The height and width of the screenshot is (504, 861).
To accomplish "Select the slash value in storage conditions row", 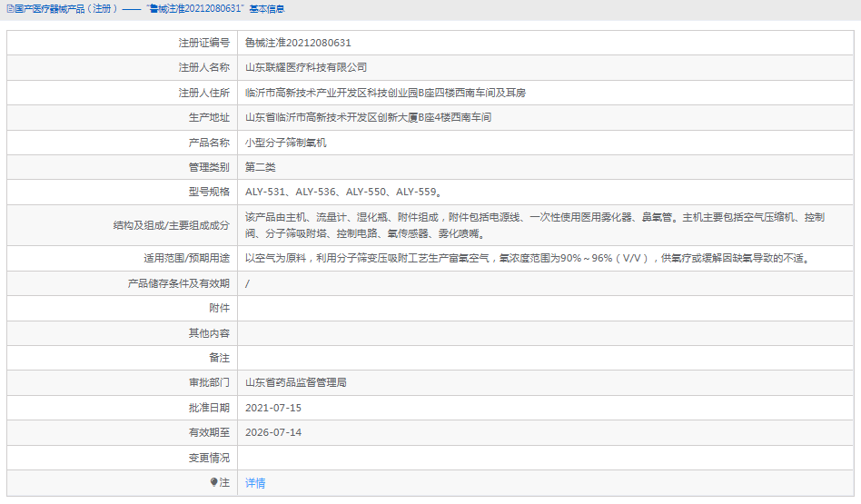I will point(247,284).
